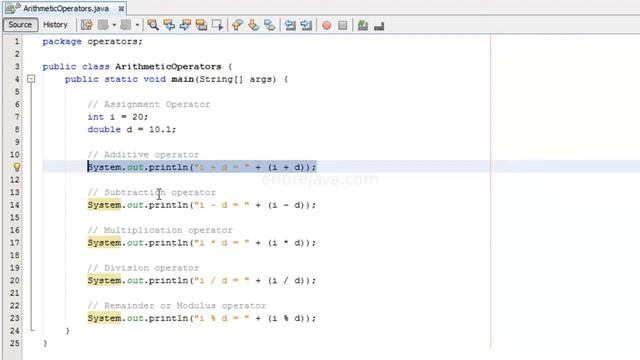The image size is (640, 360).
Task: Click the Back navigation icon
Action: click(x=103, y=25)
